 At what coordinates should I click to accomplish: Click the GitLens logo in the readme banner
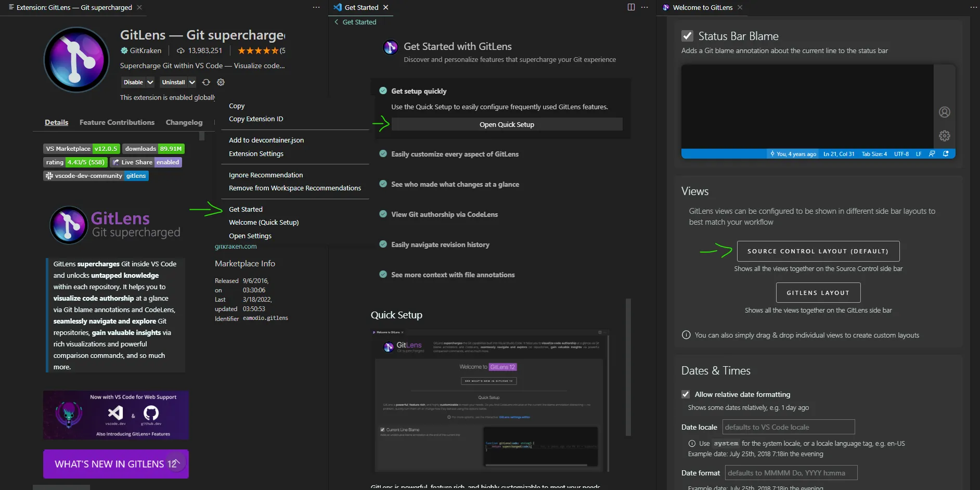tap(69, 225)
